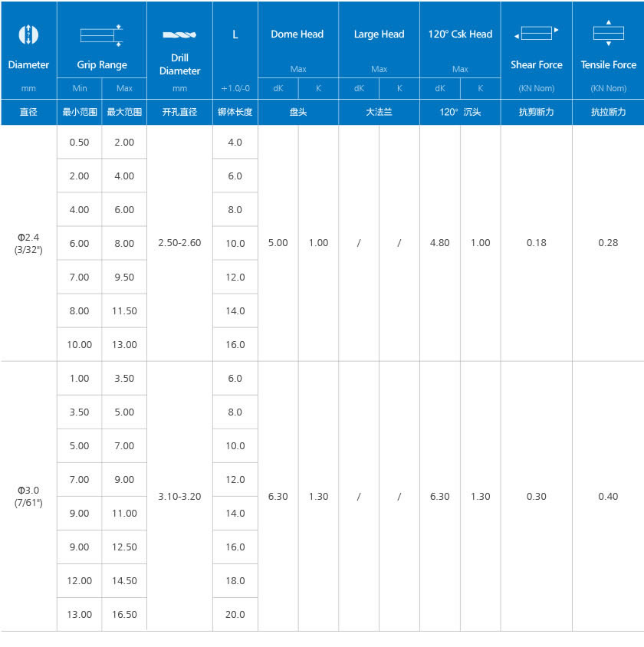Click the Diameter icon in header
The height and width of the screenshot is (647, 644).
[x=28, y=34]
